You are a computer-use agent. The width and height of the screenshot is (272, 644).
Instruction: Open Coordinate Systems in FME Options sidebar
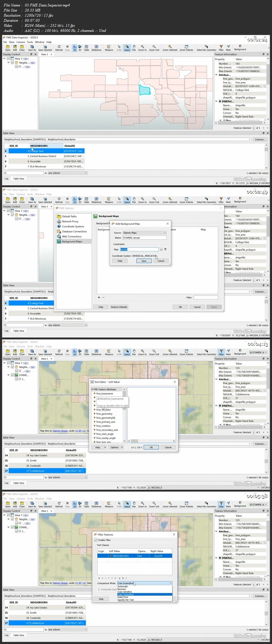tap(73, 226)
